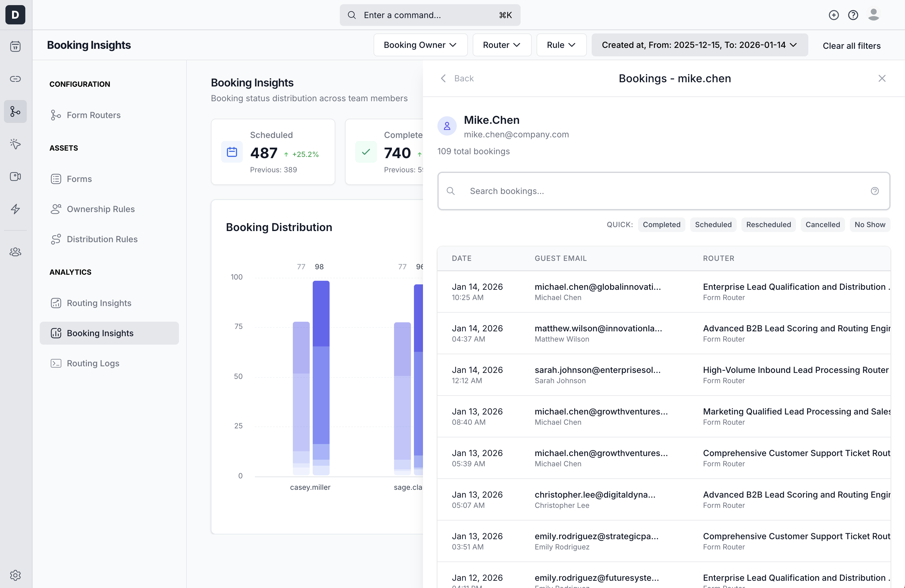Open the team members icon in rail
The width and height of the screenshot is (905, 588).
[x=15, y=252]
